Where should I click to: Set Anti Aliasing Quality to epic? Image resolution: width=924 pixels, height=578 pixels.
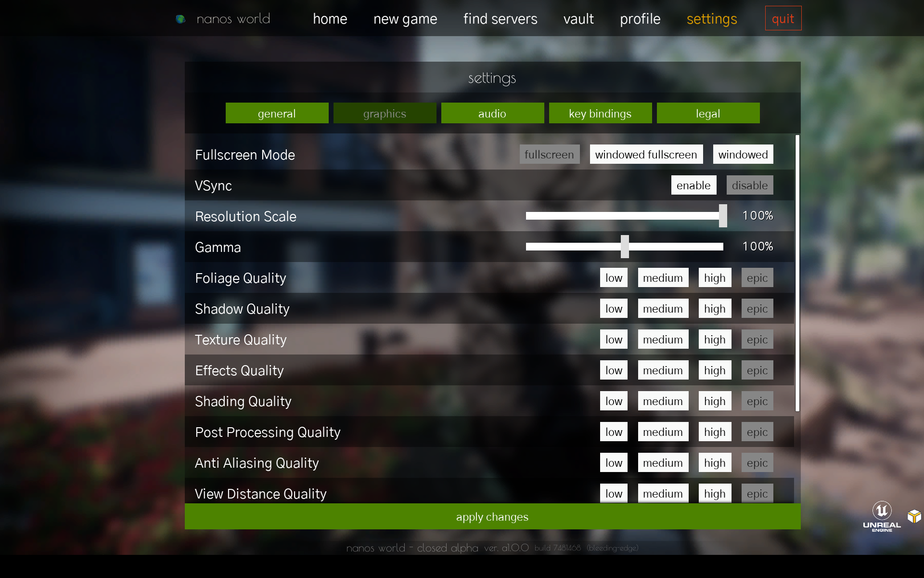click(x=757, y=462)
